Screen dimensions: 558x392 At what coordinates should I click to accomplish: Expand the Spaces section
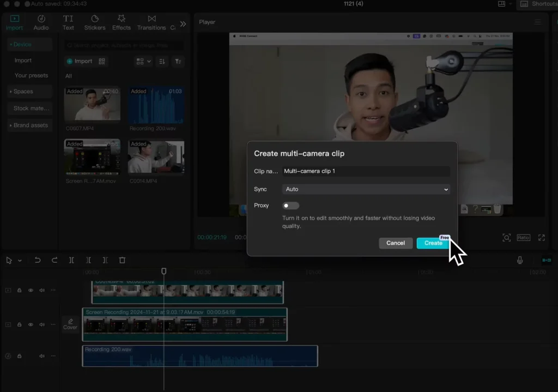tap(29, 92)
